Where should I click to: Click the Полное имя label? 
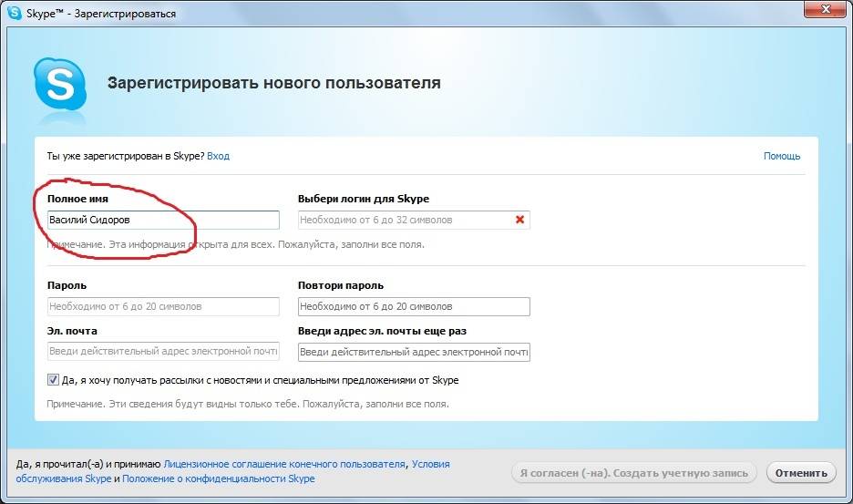(77, 199)
